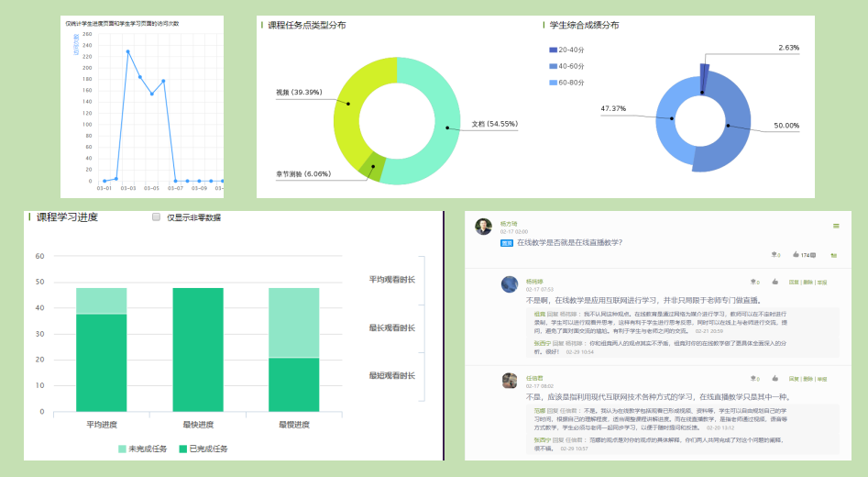Like 杨祎婷's reply with the thumbs-up icon
This screenshot has width=868, height=477.
pyautogui.click(x=775, y=283)
